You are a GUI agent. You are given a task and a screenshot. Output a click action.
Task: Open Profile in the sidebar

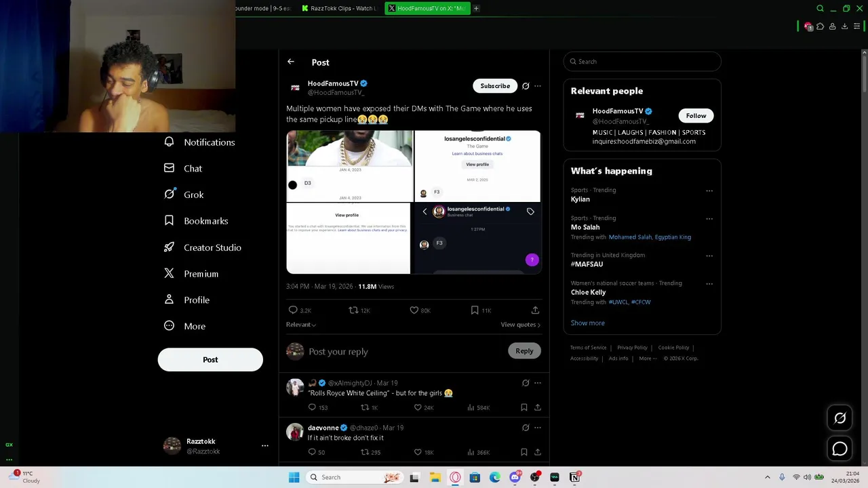click(186, 300)
